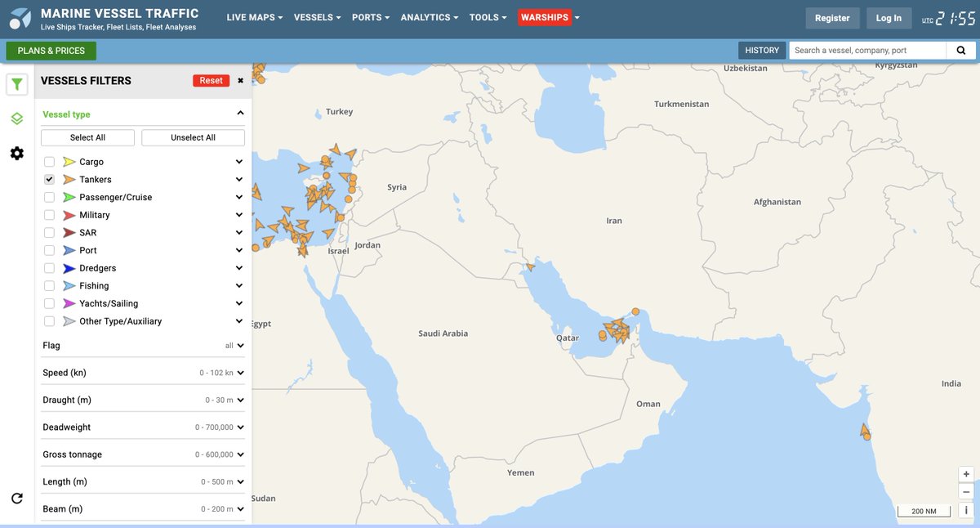Click the History button
Viewport: 980px width, 528px height.
point(762,51)
